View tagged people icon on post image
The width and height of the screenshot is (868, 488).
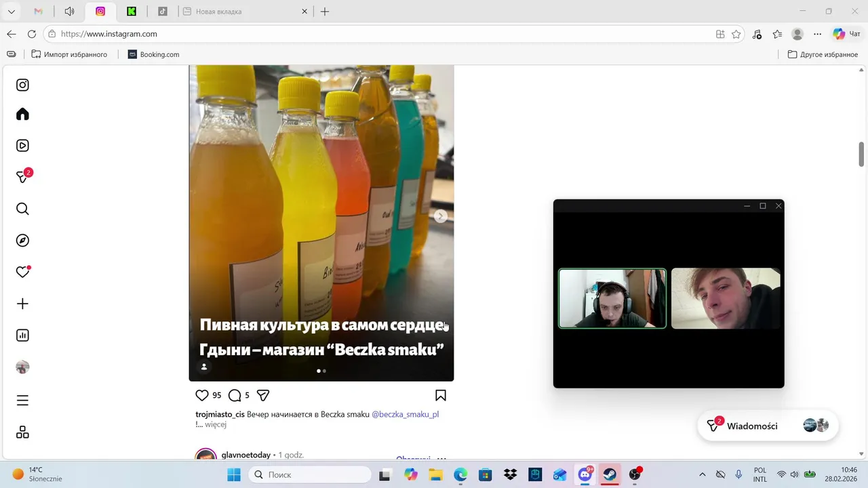tap(203, 367)
